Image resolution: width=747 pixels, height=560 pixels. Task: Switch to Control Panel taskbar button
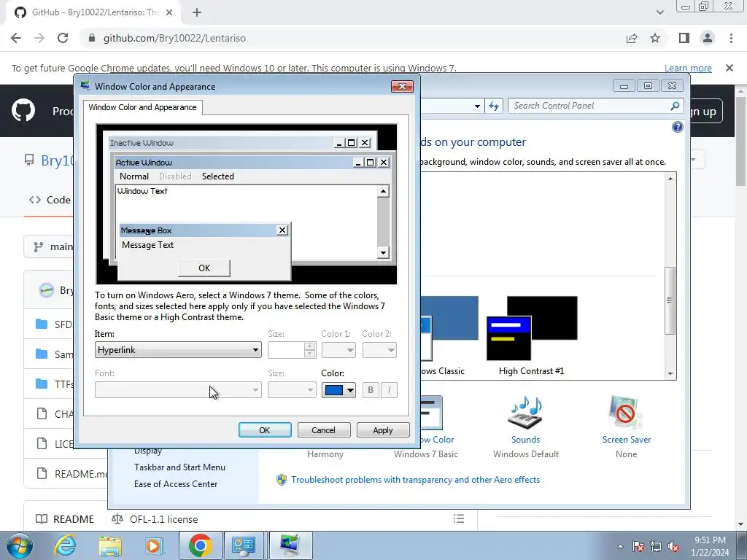(244, 545)
